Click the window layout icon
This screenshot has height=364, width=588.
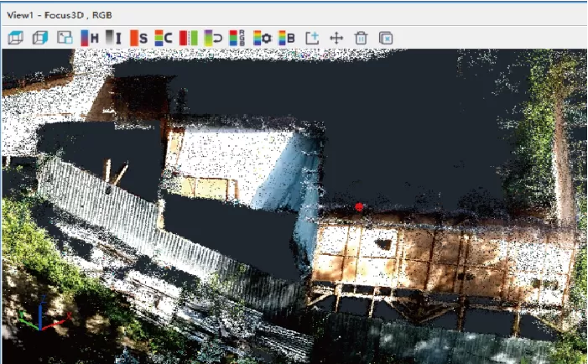[65, 38]
